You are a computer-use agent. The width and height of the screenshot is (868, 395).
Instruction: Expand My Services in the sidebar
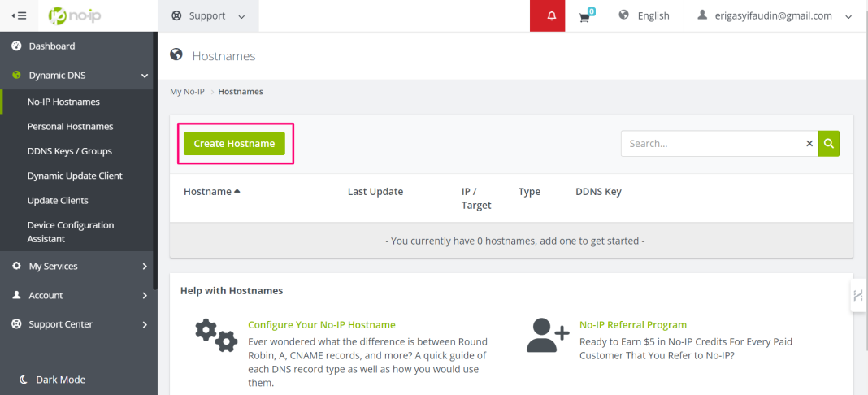[79, 266]
